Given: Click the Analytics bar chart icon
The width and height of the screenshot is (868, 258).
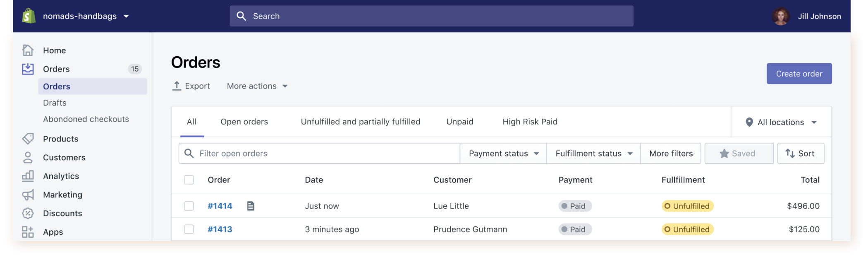Looking at the screenshot, I should click(x=28, y=176).
